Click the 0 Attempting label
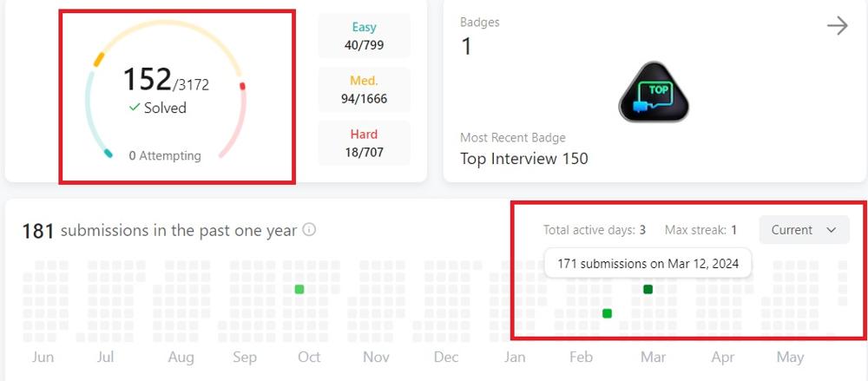 coord(165,156)
